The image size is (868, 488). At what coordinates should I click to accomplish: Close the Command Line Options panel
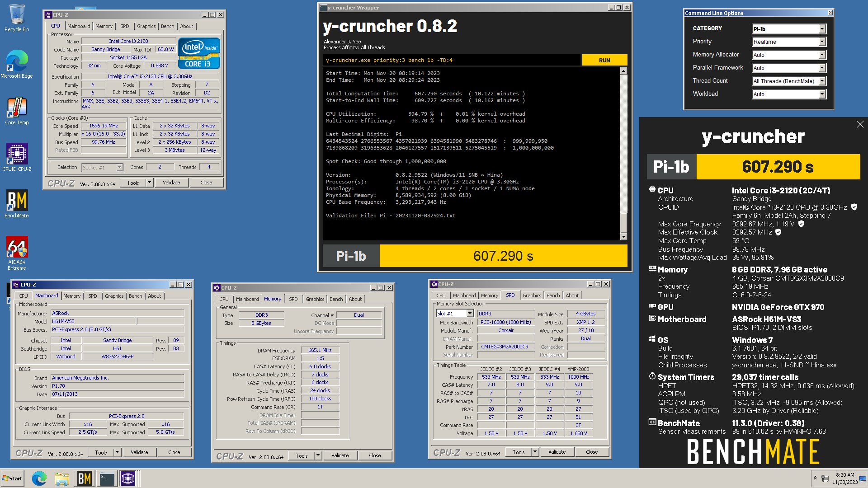830,13
